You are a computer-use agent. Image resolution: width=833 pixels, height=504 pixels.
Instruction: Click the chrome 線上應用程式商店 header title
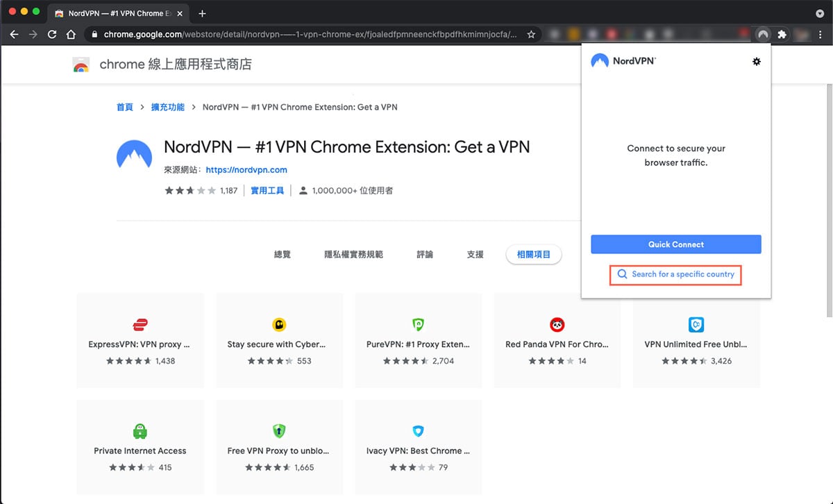[x=176, y=65]
